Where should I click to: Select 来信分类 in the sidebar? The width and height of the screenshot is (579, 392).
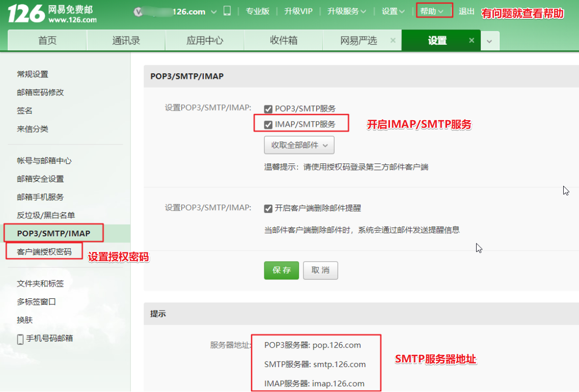33,129
